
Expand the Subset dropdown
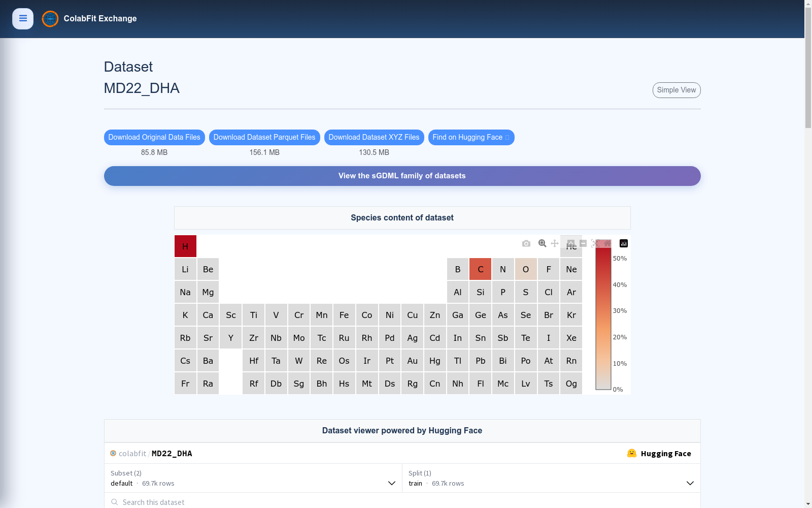pos(253,478)
